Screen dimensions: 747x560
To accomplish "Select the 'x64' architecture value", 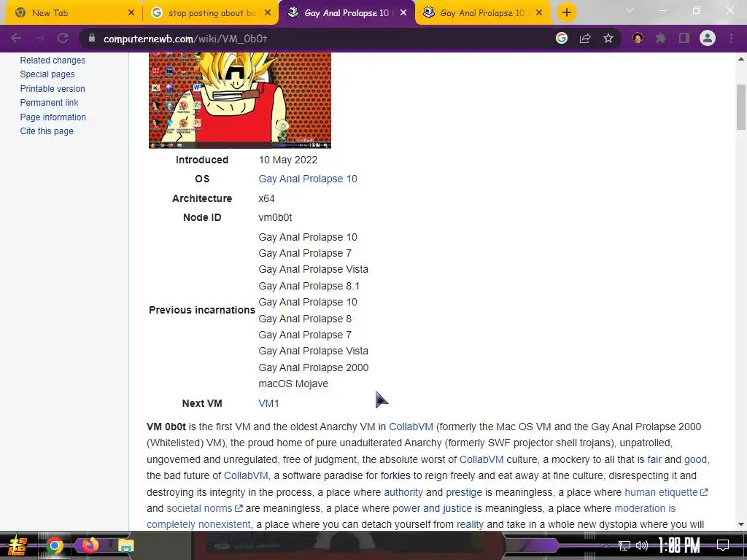I will [266, 198].
